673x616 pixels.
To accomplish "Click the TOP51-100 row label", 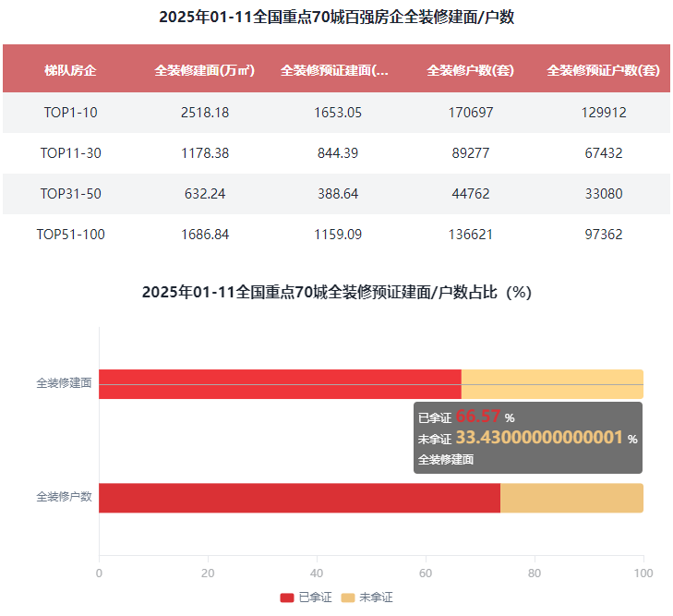I will coord(70,235).
